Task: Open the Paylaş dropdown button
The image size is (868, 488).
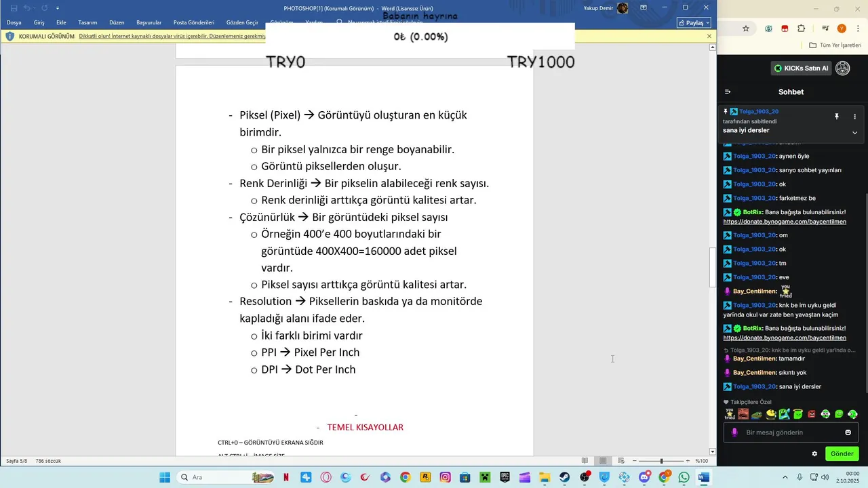Action: (x=693, y=22)
